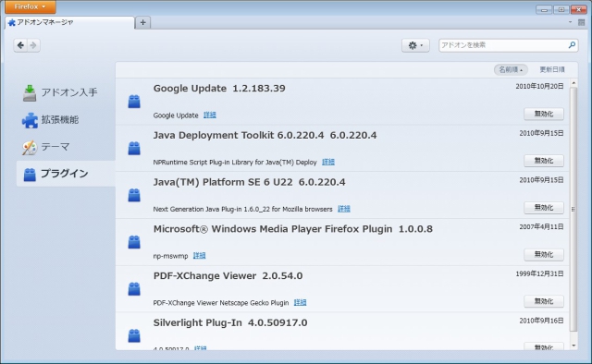Screen dimensions: 592x364
Task: Open the gear tools dropdown
Action: click(415, 45)
